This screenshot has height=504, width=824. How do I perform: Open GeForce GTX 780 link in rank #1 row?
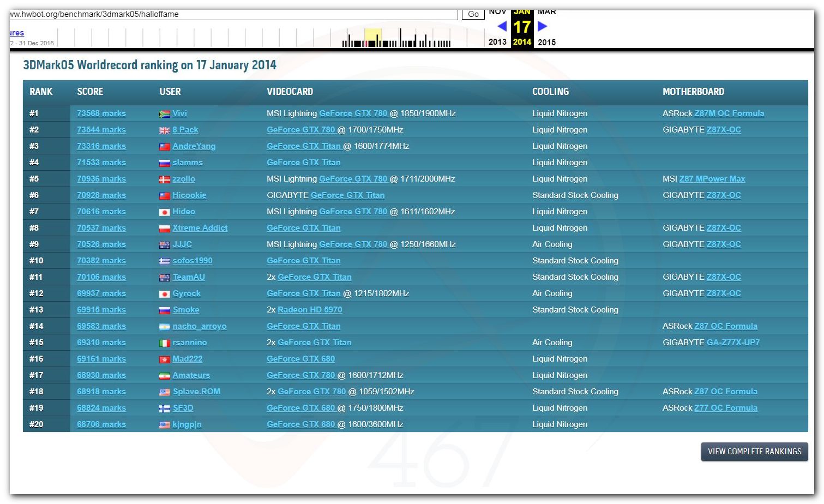pos(353,113)
